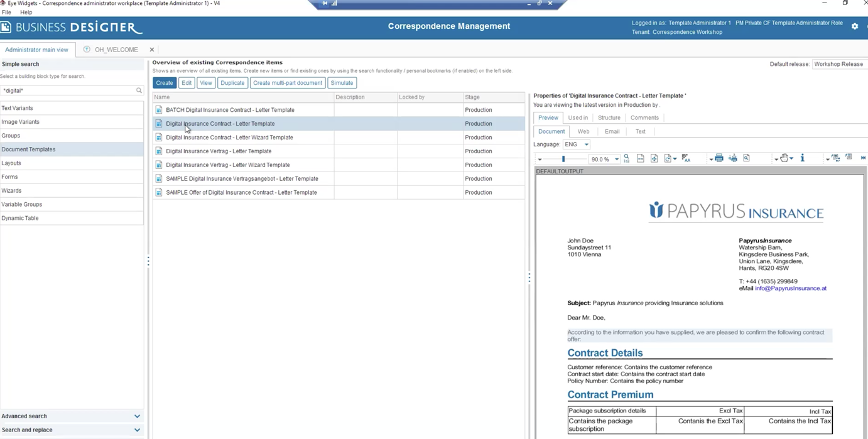
Task: Adjust the zoom slider in the preview toolbar
Action: (562, 158)
